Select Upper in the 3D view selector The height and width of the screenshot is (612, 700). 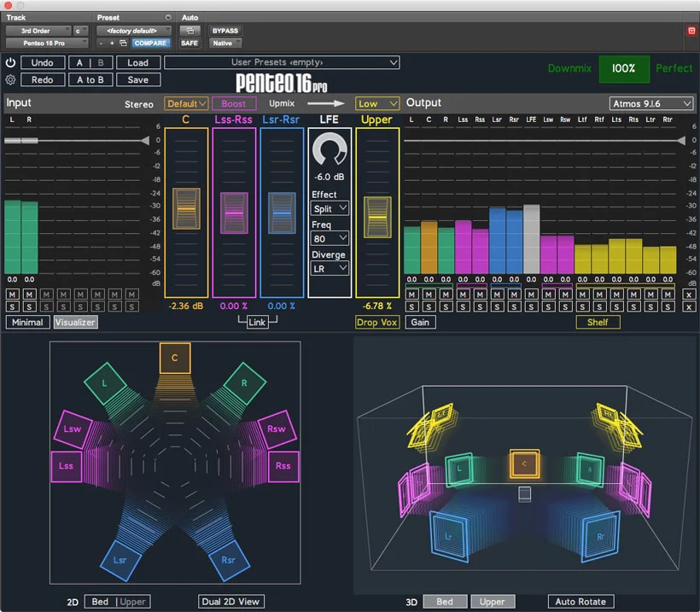tap(493, 602)
